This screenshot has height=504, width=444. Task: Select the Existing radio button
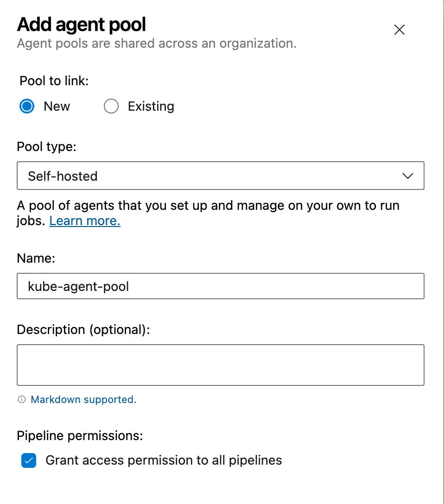pyautogui.click(x=111, y=106)
